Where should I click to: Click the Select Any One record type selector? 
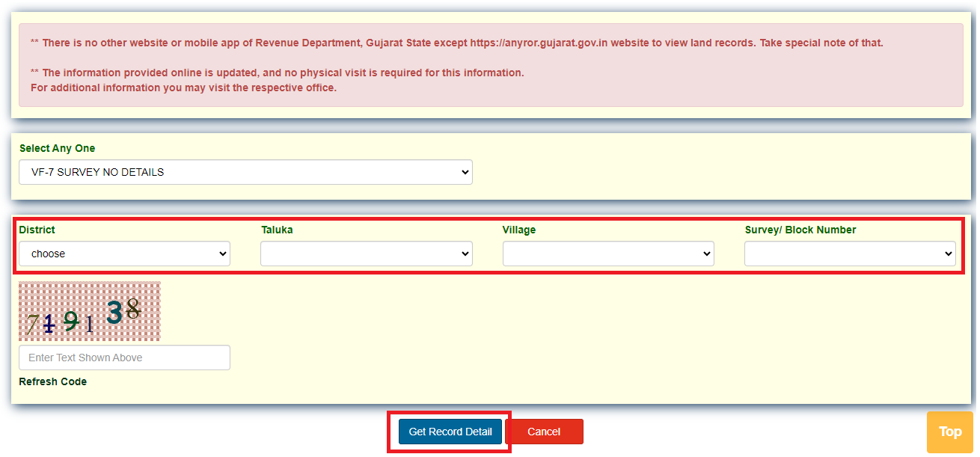245,172
